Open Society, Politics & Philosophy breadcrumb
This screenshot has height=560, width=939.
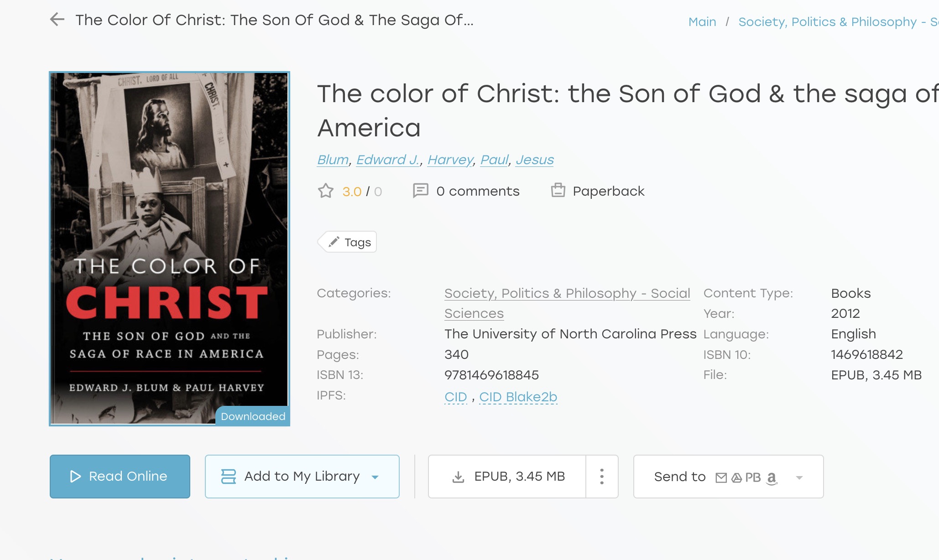(827, 22)
